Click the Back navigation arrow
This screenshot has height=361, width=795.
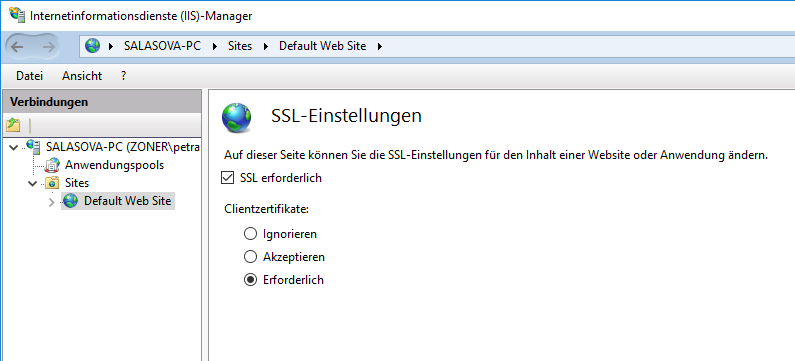(17, 47)
